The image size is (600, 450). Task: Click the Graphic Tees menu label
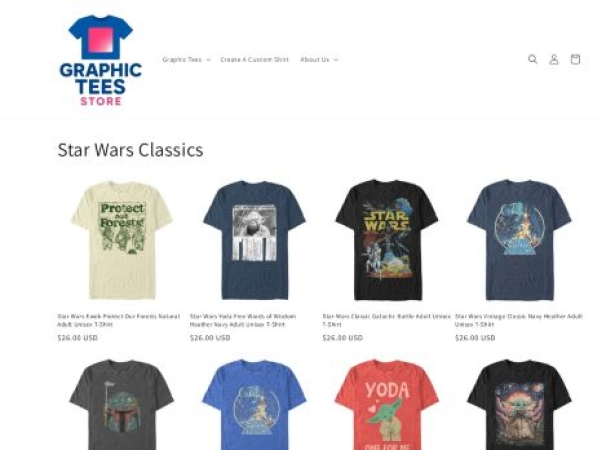click(x=182, y=59)
